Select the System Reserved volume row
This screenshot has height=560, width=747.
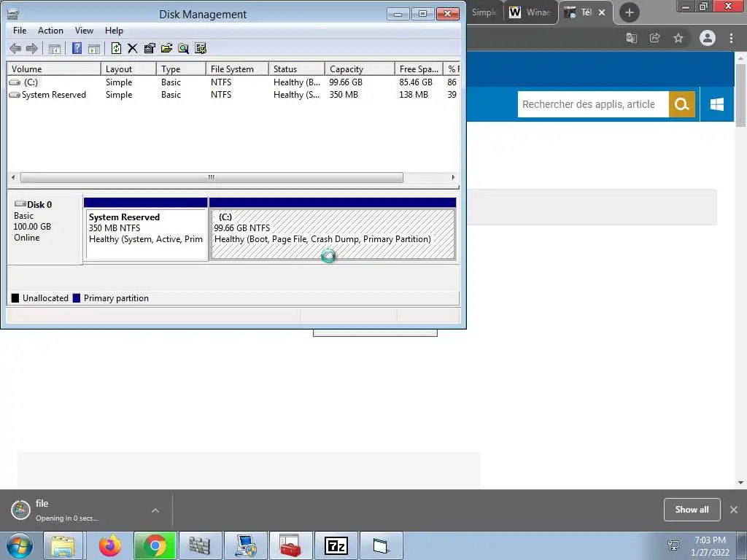(233, 95)
